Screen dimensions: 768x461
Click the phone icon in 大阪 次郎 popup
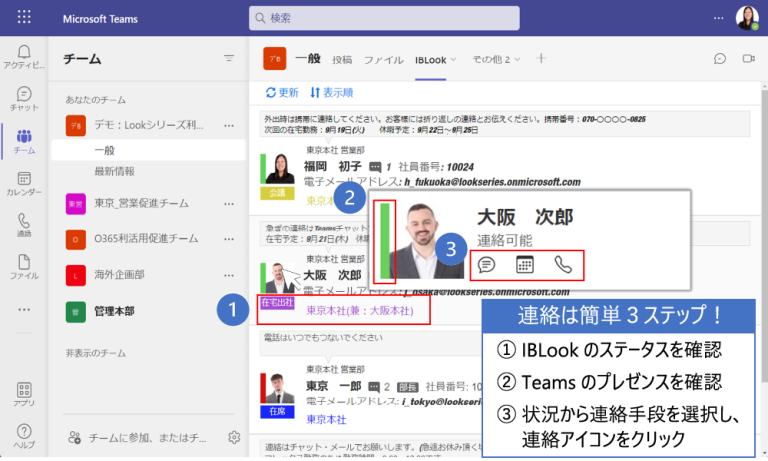[564, 265]
